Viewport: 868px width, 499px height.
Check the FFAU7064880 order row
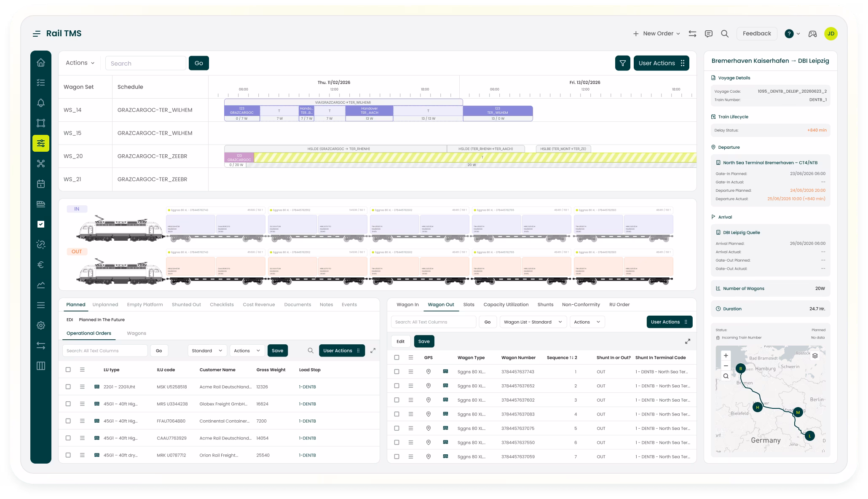pos(68,421)
